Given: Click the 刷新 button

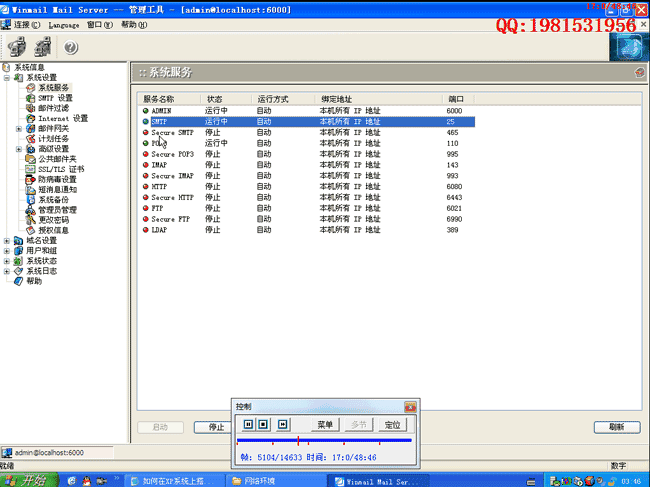Looking at the screenshot, I should [x=616, y=427].
